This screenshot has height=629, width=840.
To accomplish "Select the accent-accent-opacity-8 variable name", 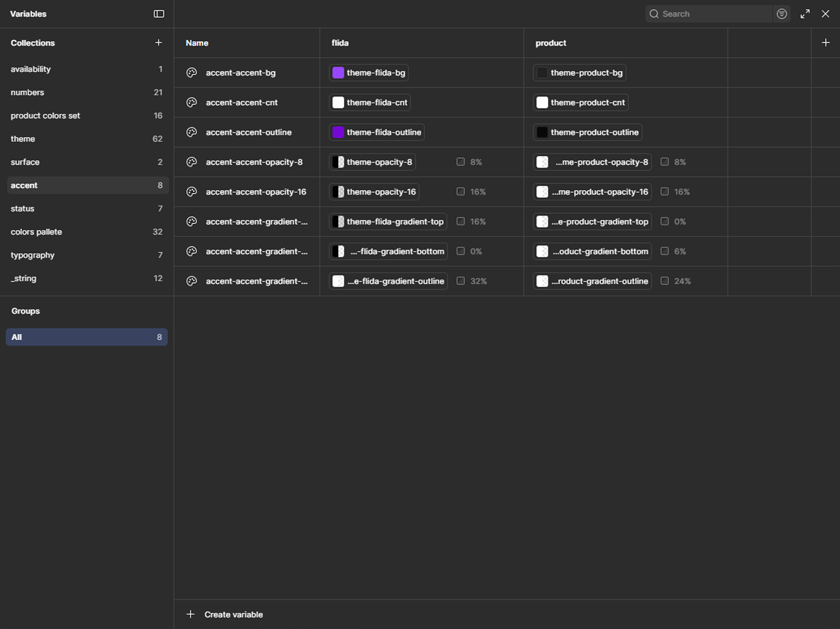I will tap(254, 162).
